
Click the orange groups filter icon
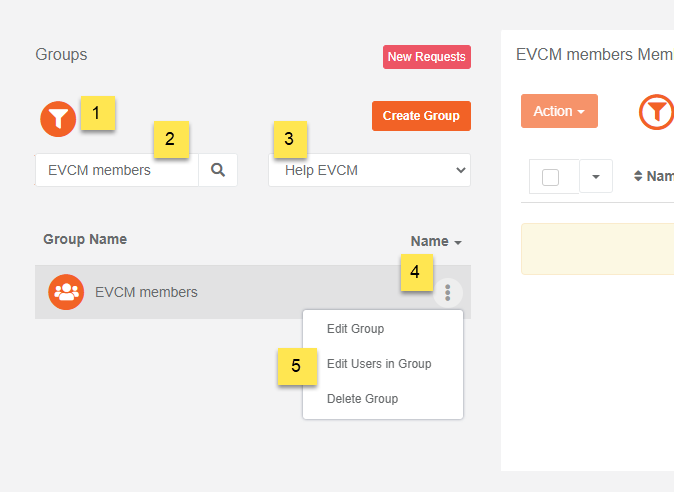pos(58,119)
